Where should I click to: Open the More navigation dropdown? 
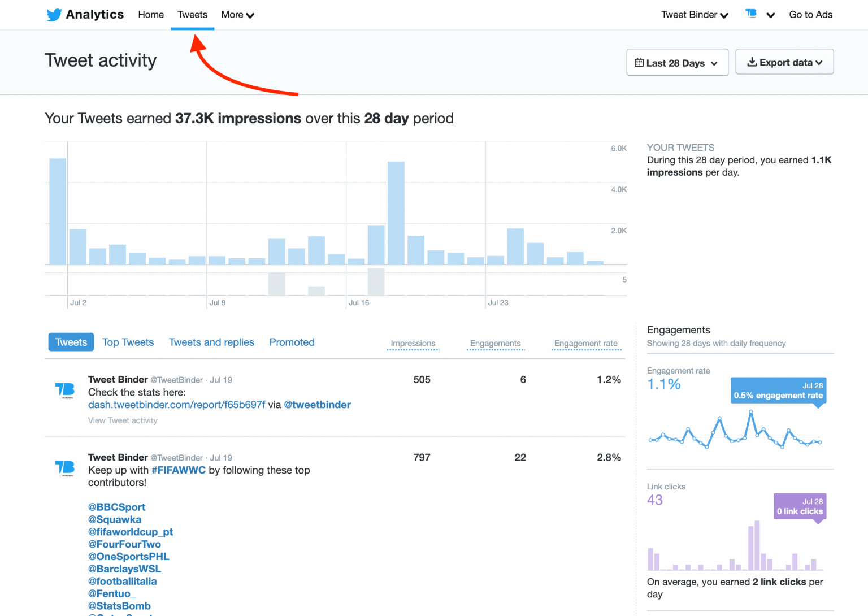pos(237,15)
